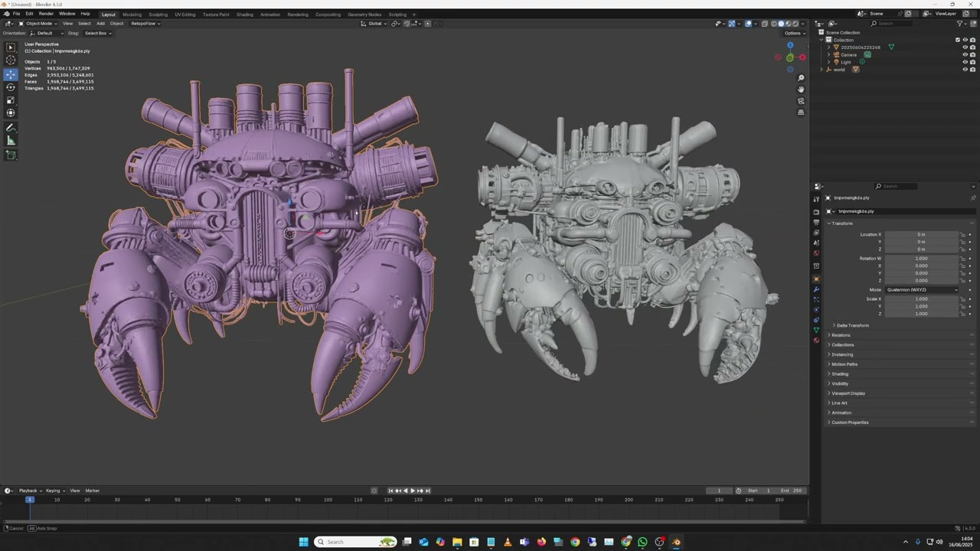Open the Scene properties tab
This screenshot has width=980, height=551.
(816, 243)
